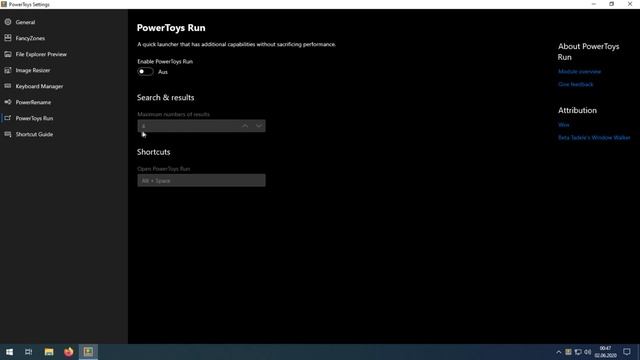Switch to PowerRename settings

(x=33, y=102)
